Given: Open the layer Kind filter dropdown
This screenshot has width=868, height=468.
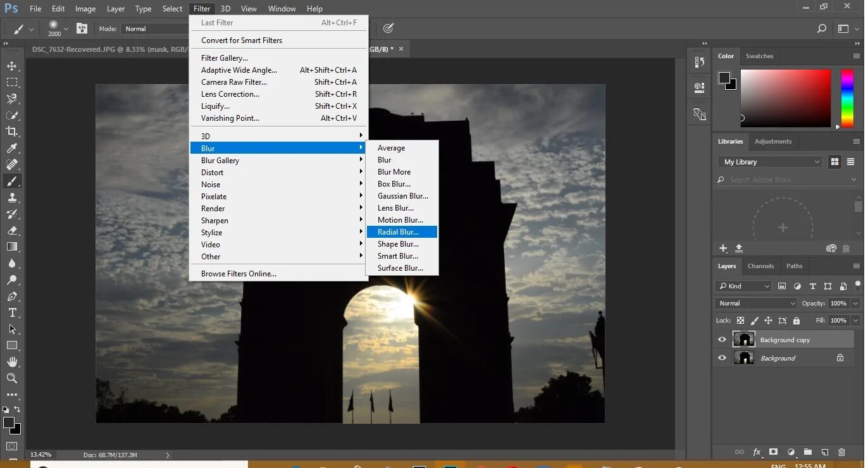Looking at the screenshot, I should pos(743,286).
